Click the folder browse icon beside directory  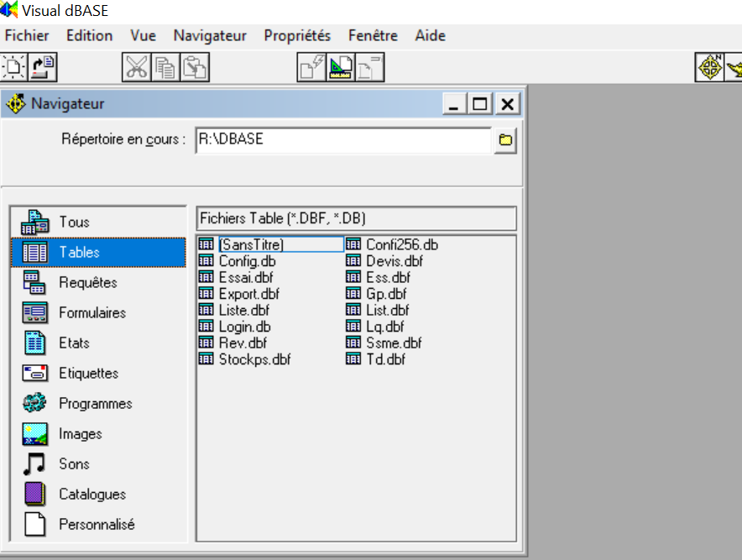click(x=505, y=140)
